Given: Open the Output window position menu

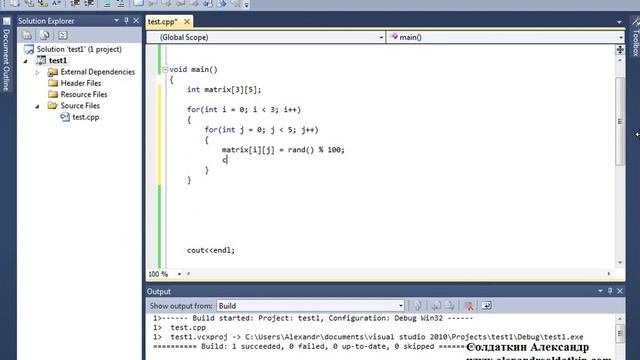Looking at the screenshot, I should click(600, 291).
